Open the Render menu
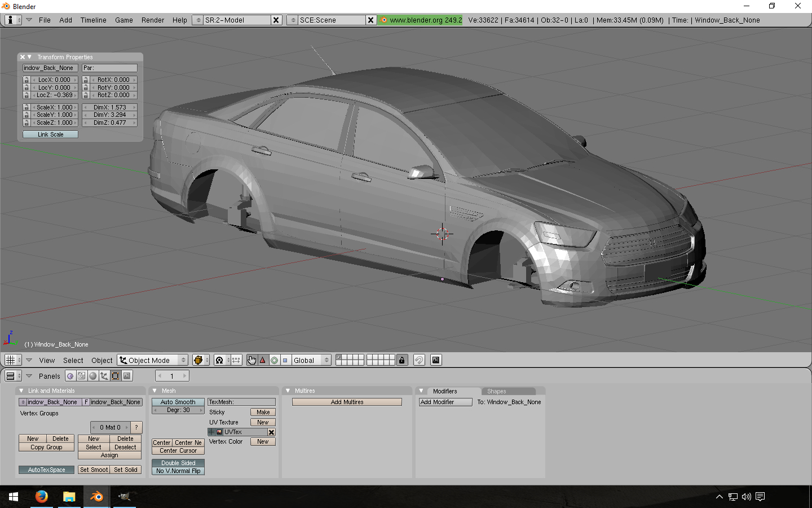The image size is (812, 508). pyautogui.click(x=153, y=20)
